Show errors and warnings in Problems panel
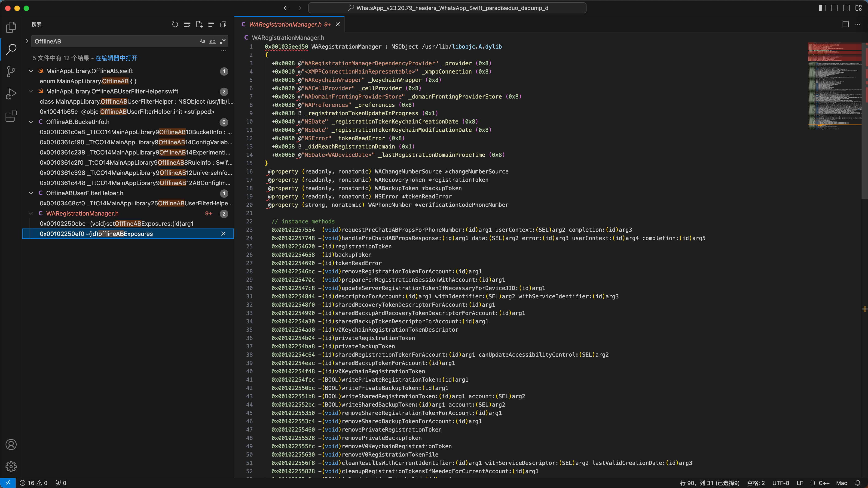 [34, 483]
